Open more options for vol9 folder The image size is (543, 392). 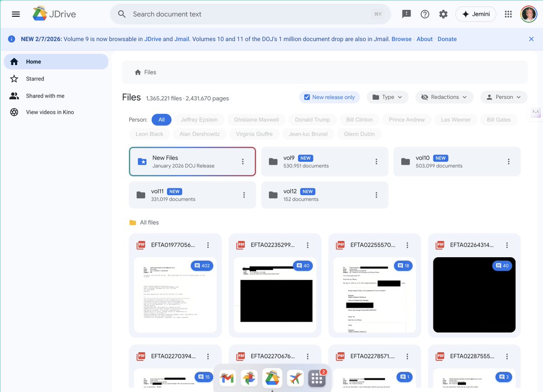coord(376,161)
